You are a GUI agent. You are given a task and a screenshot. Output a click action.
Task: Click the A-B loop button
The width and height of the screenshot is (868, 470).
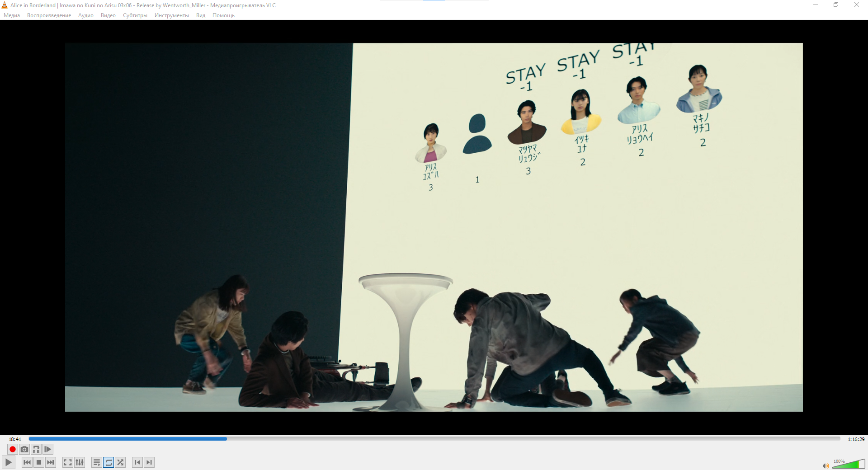[36, 449]
